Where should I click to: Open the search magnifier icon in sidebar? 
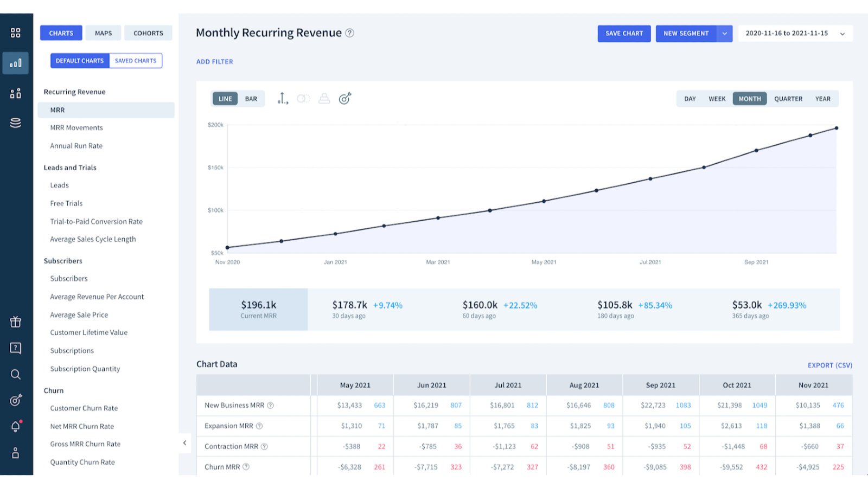[16, 374]
